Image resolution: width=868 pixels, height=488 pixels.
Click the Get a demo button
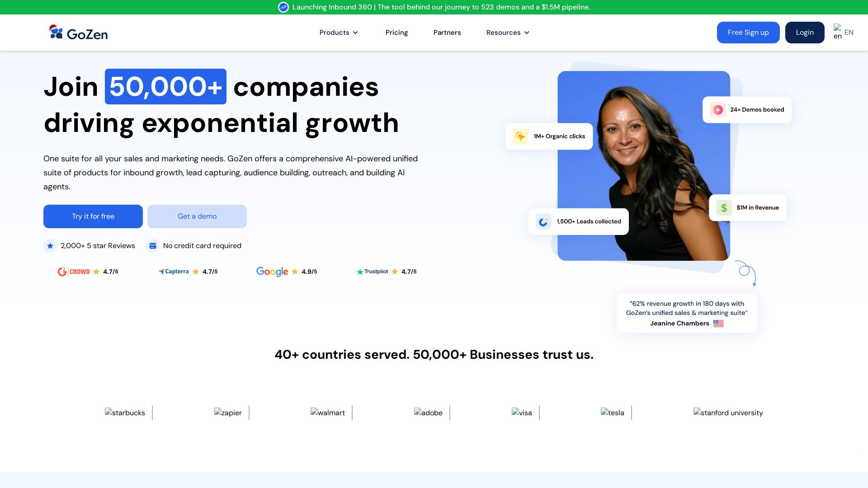pos(197,216)
